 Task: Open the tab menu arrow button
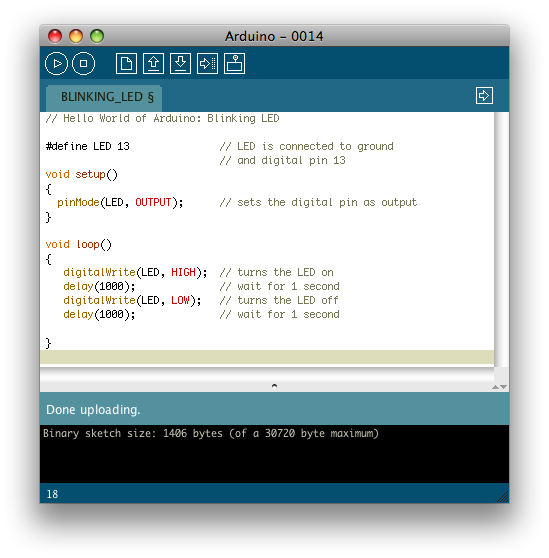click(x=484, y=95)
